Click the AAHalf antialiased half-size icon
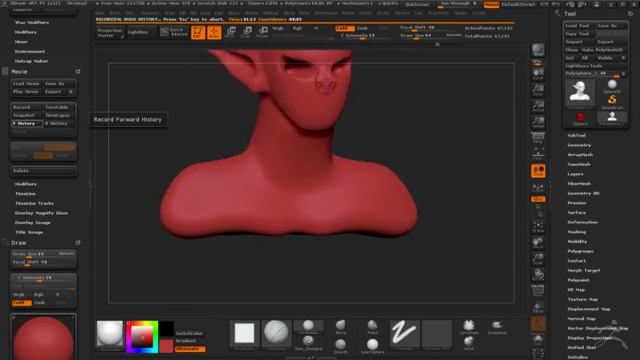The height and width of the screenshot is (360, 640). (x=538, y=122)
